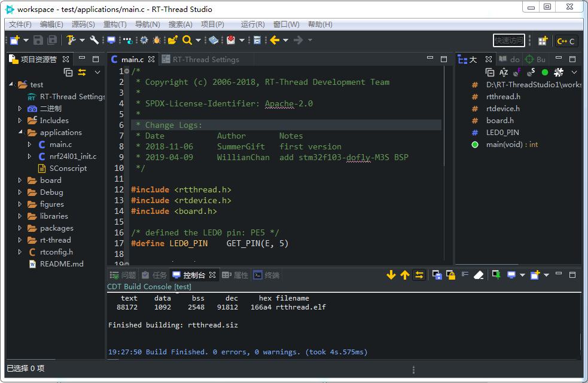The width and height of the screenshot is (588, 383).
Task: Clear the console with the eraser icon
Action: click(x=479, y=275)
